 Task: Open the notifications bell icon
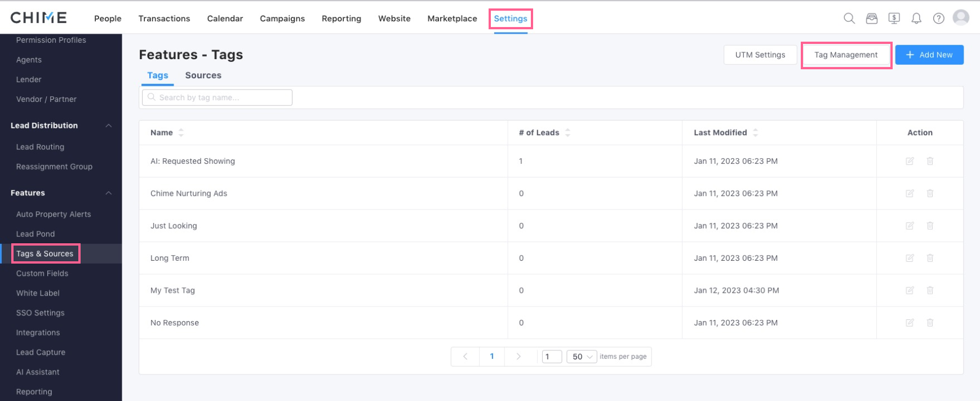916,19
